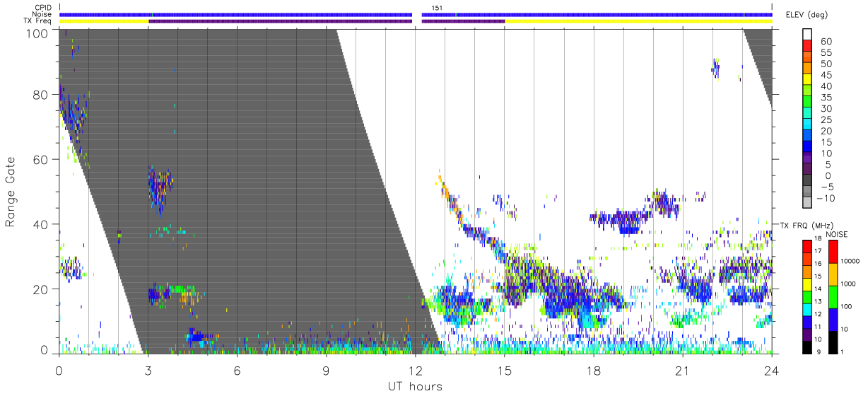Viewport: 868px width, 401px height.
Task: Click the 9 tick label on UT hours axis
Action: coord(326,371)
